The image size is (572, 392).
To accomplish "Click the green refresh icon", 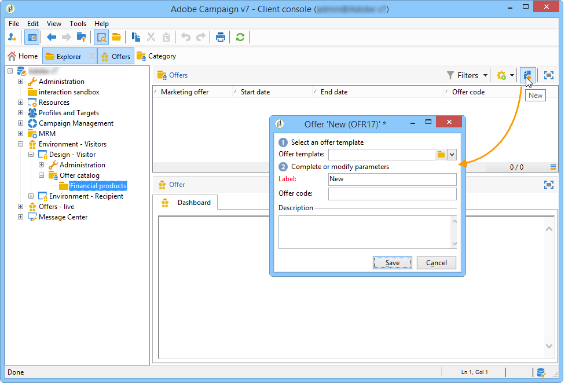I will click(x=240, y=37).
